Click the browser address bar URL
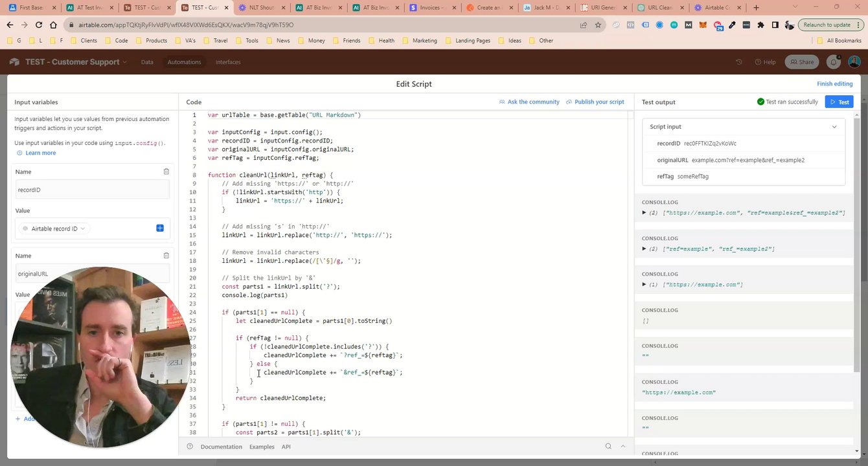 186,25
